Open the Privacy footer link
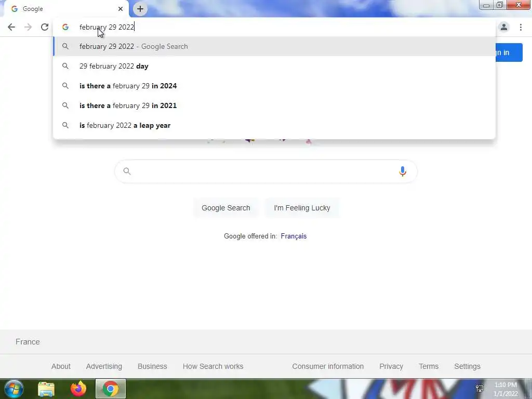Image resolution: width=532 pixels, height=399 pixels. [x=391, y=366]
